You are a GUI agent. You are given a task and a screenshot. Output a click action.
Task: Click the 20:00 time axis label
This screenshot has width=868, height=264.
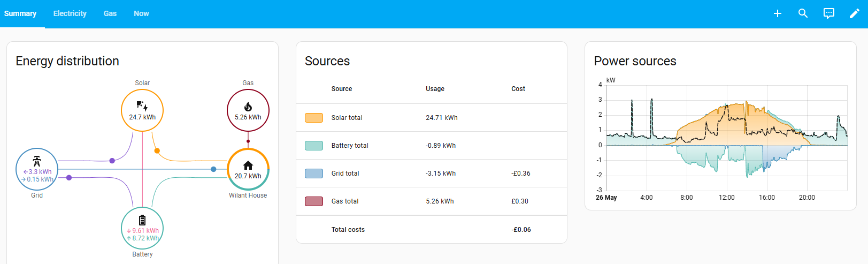click(807, 198)
